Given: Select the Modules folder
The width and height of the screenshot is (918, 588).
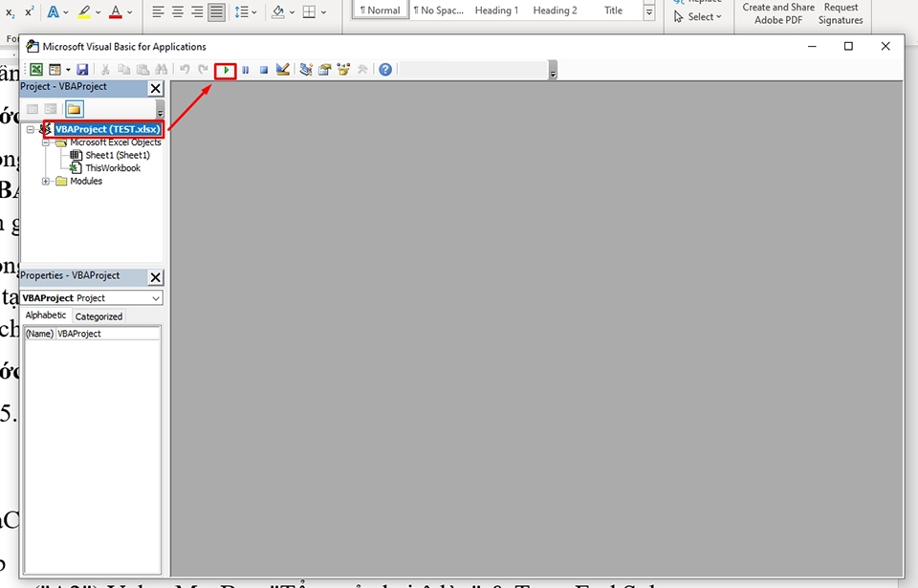Looking at the screenshot, I should (86, 181).
